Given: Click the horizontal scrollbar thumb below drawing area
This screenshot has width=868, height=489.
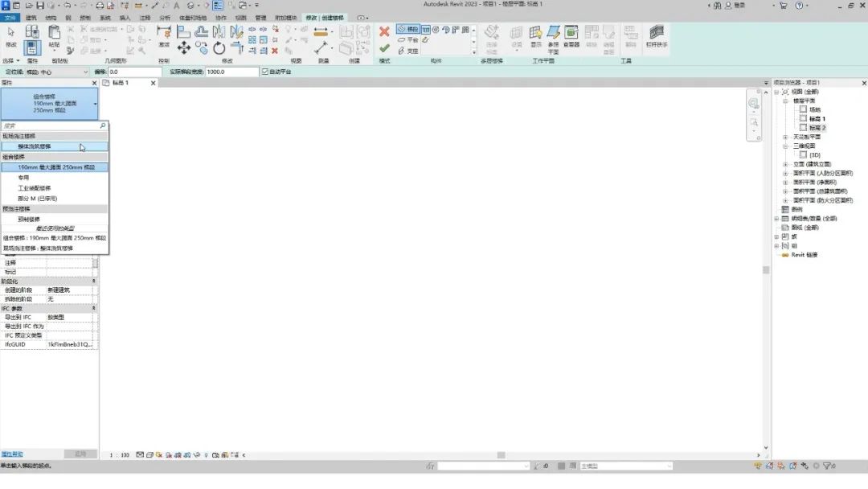Looking at the screenshot, I should 501,455.
